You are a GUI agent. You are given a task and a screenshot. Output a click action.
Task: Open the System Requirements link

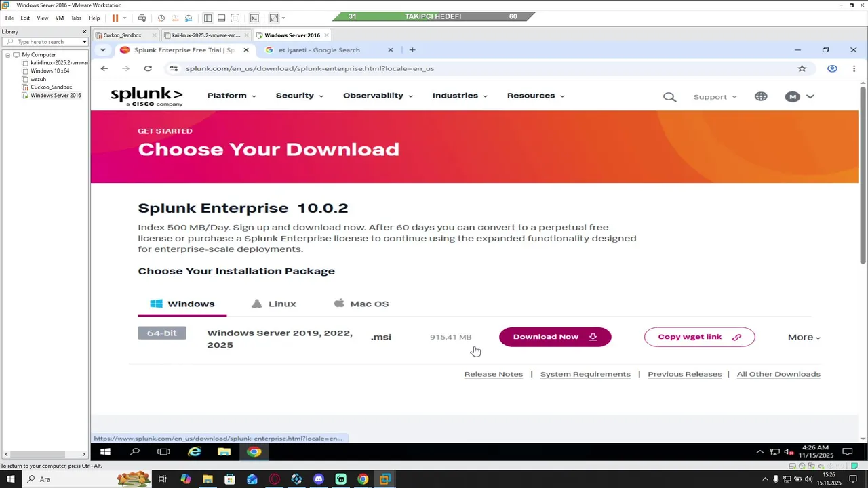tap(585, 374)
